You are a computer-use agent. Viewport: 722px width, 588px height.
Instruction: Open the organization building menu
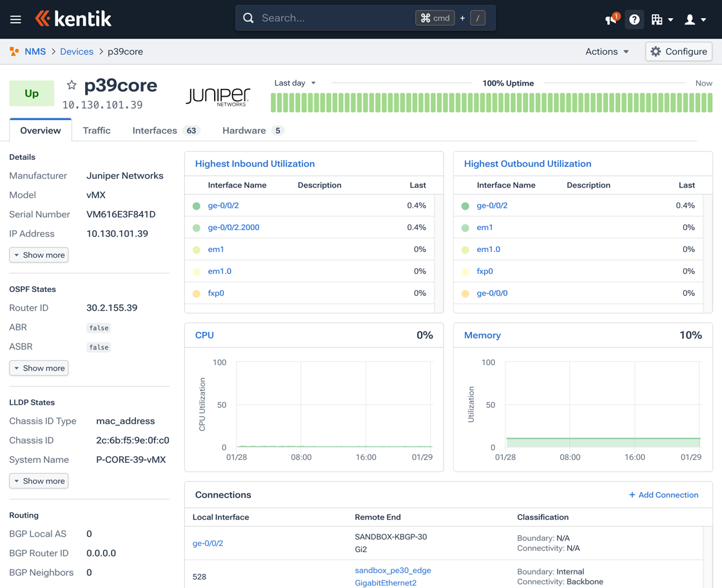pos(661,19)
